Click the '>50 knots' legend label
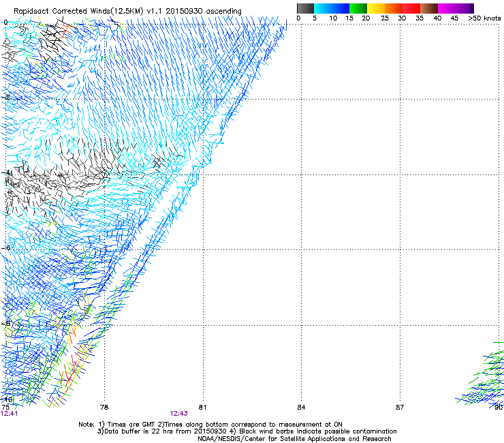 click(484, 18)
